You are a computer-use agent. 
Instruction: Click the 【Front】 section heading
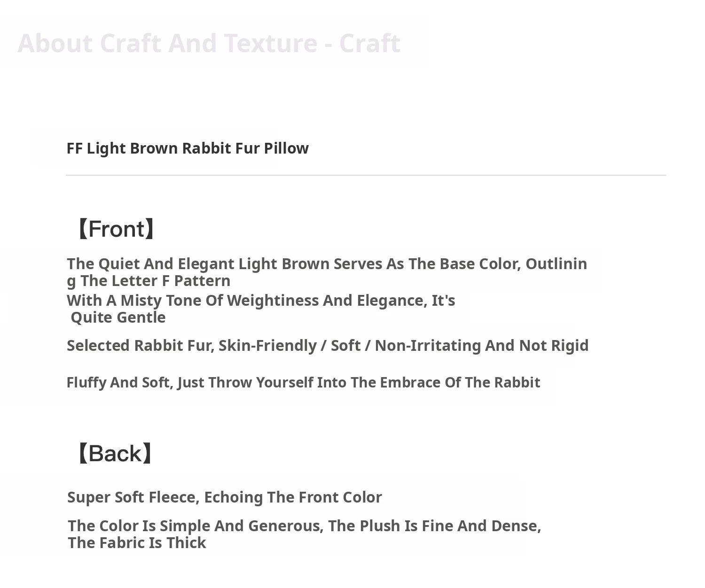[116, 229]
